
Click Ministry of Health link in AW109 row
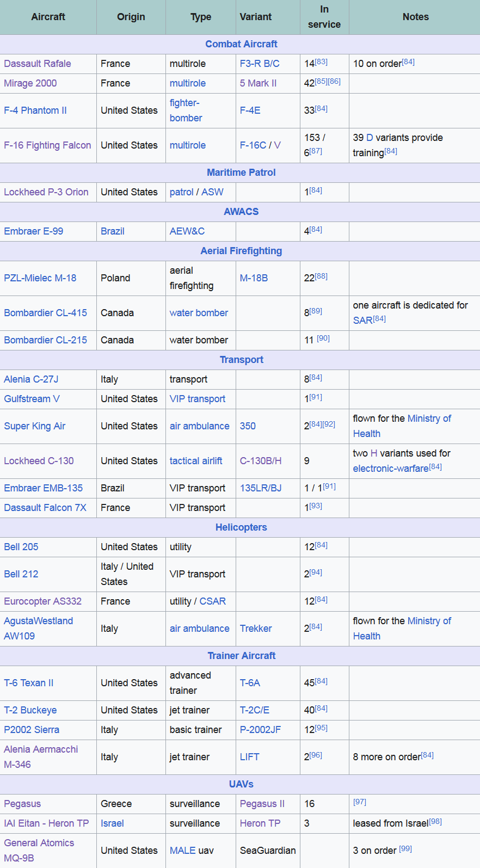pyautogui.click(x=402, y=629)
